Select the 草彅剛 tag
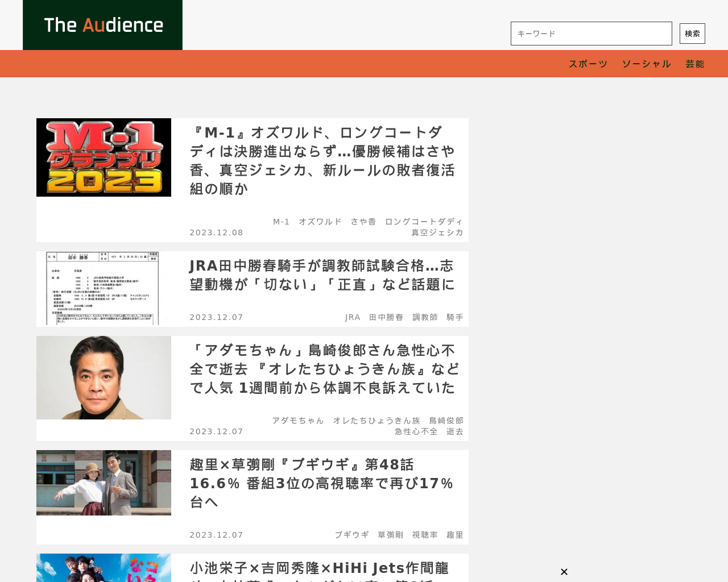Image resolution: width=728 pixels, height=582 pixels. click(391, 535)
